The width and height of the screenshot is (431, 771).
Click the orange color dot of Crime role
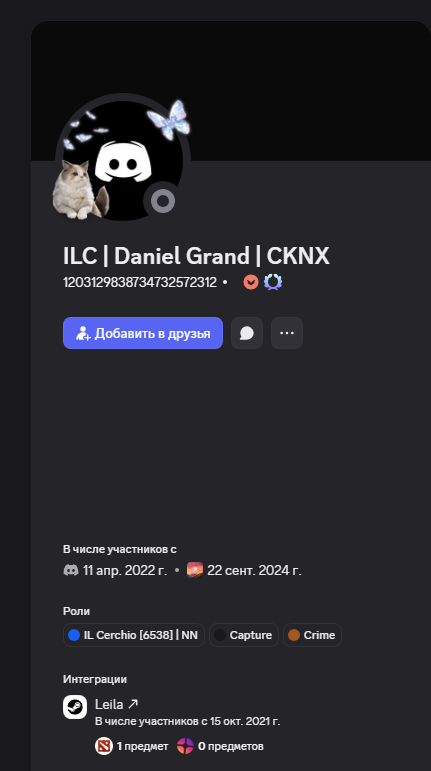coord(294,635)
